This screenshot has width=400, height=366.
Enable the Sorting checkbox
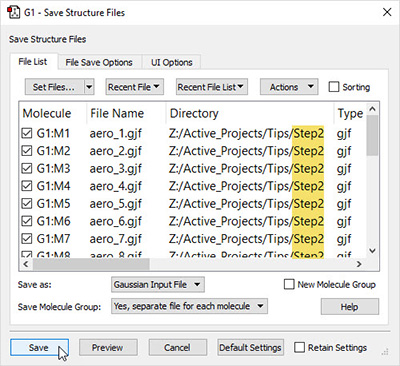334,87
